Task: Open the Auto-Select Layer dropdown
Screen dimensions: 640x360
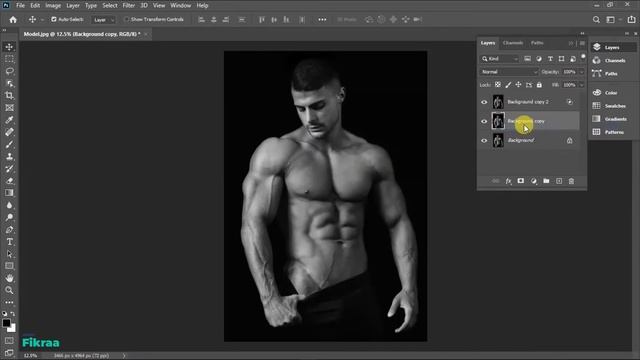Action: point(103,20)
